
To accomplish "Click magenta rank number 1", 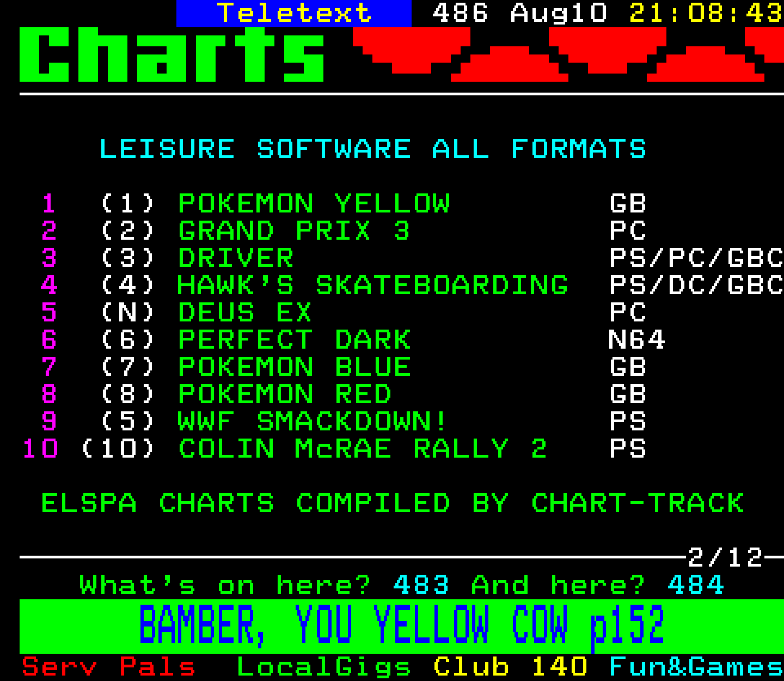I will pyautogui.click(x=49, y=204).
